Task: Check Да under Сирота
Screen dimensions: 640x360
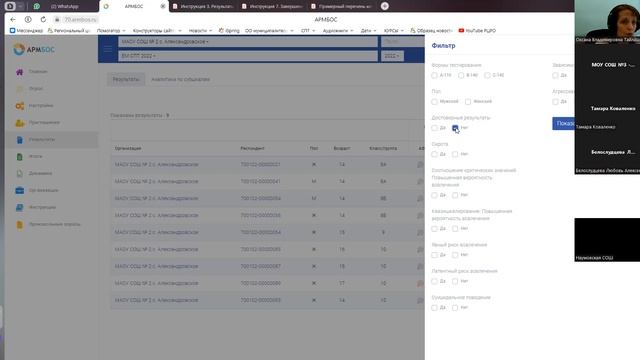Action: pos(434,154)
